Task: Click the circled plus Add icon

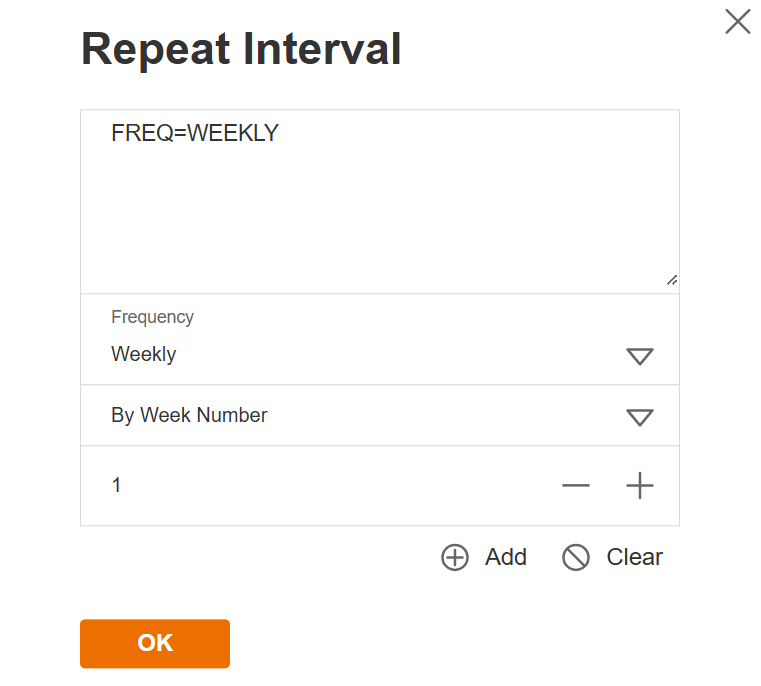Action: pyautogui.click(x=455, y=558)
